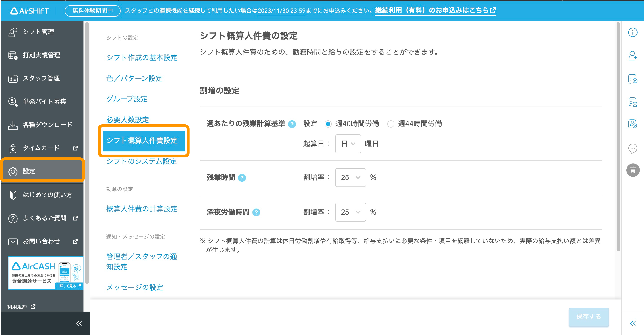This screenshot has width=644, height=335.
Task: Open the chat message bubble icon
Action: point(633,149)
